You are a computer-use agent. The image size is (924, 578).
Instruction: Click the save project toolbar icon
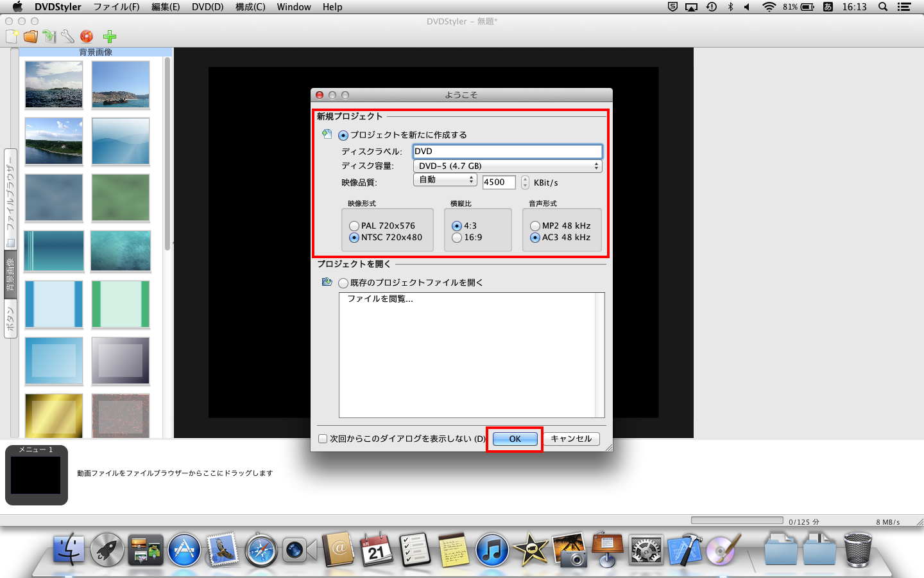point(49,37)
